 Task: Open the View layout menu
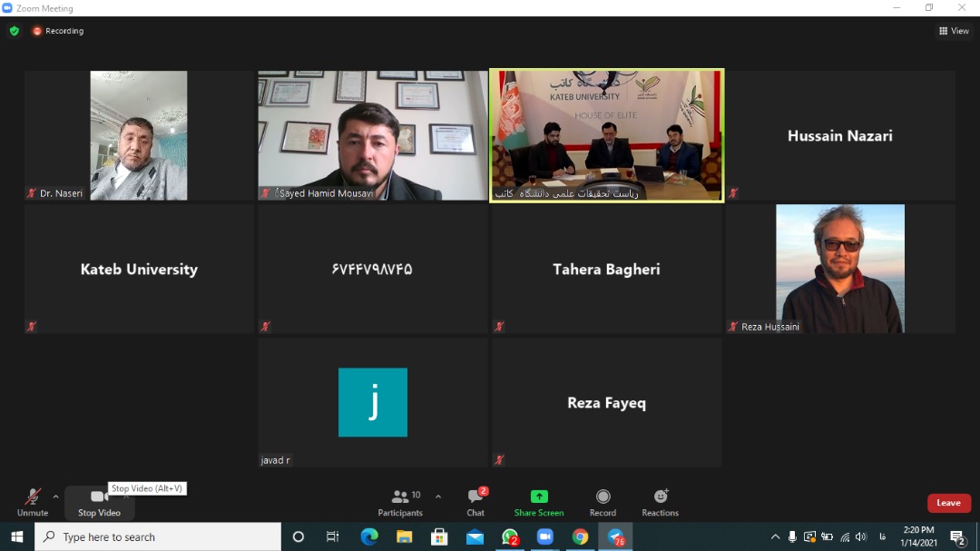(954, 31)
